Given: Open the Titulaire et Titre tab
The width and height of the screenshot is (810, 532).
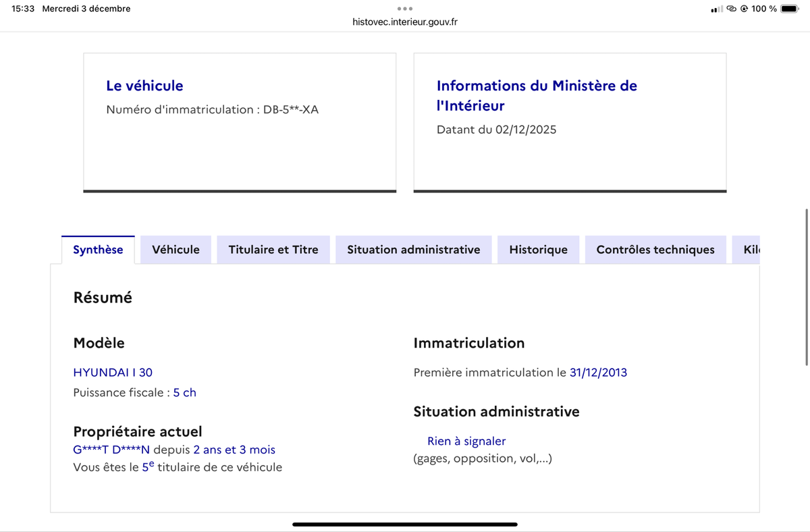Looking at the screenshot, I should [x=273, y=250].
